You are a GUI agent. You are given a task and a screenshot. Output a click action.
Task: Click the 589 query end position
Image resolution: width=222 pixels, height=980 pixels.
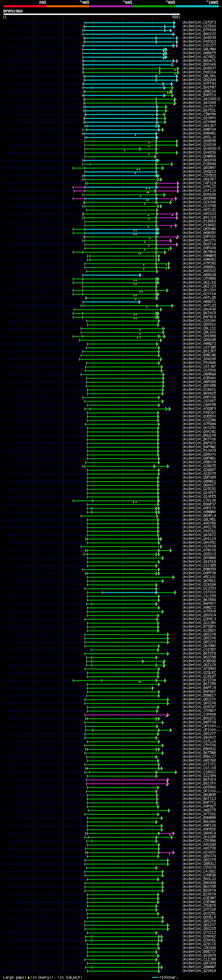click(x=175, y=17)
